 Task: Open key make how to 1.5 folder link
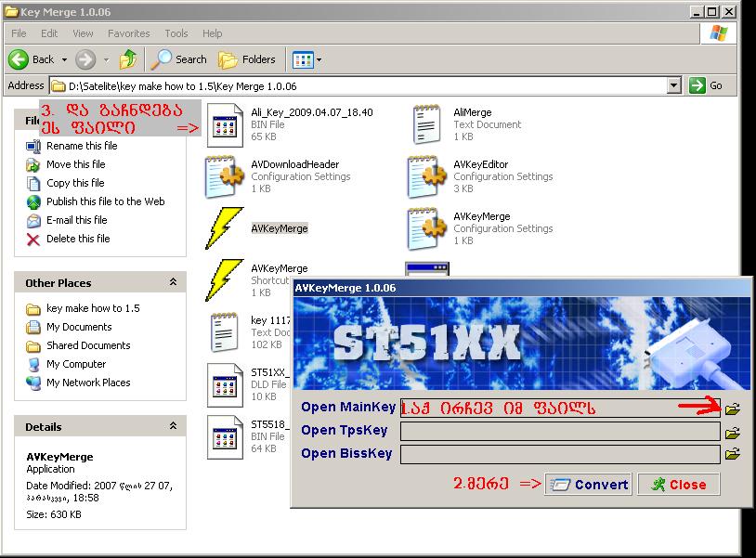93,308
